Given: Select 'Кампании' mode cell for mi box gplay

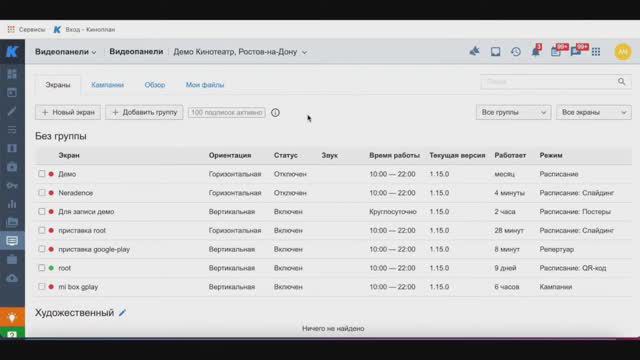Looking at the screenshot, I should point(556,287).
